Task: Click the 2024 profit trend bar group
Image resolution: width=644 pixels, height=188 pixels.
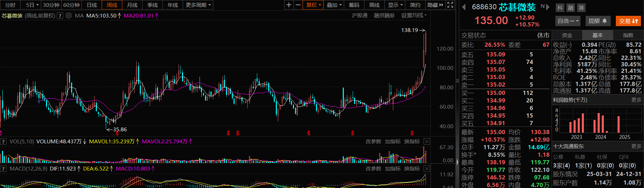Action: [601, 123]
